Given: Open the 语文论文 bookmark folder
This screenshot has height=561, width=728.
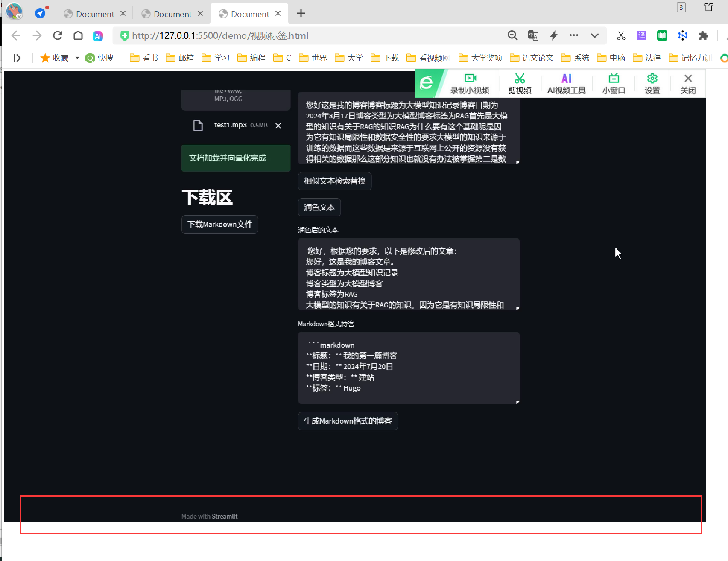Looking at the screenshot, I should tap(532, 58).
